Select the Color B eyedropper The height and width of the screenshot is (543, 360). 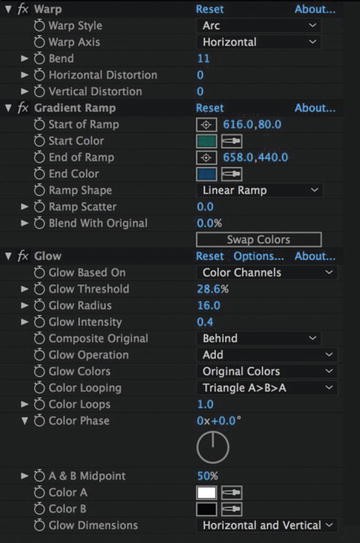click(x=232, y=509)
